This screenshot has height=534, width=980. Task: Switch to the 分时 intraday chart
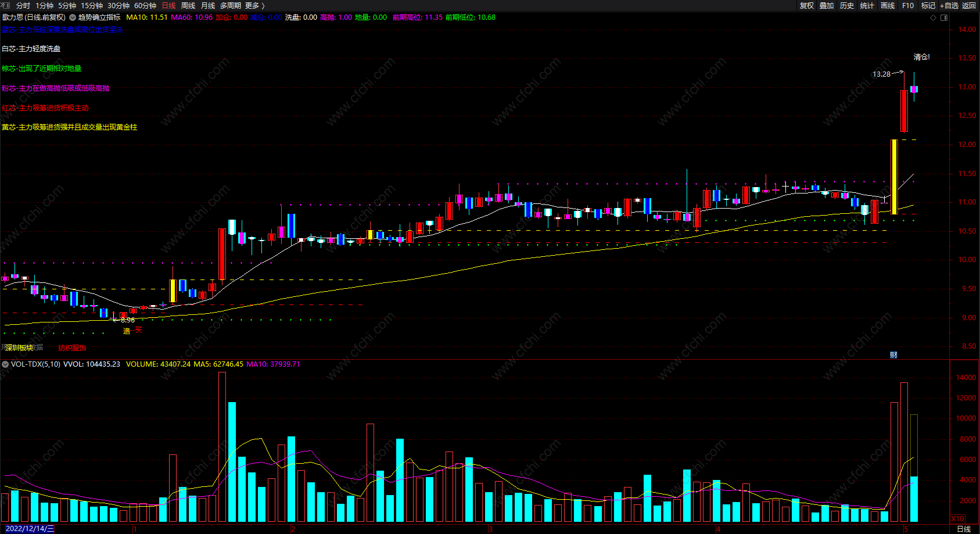[23, 5]
